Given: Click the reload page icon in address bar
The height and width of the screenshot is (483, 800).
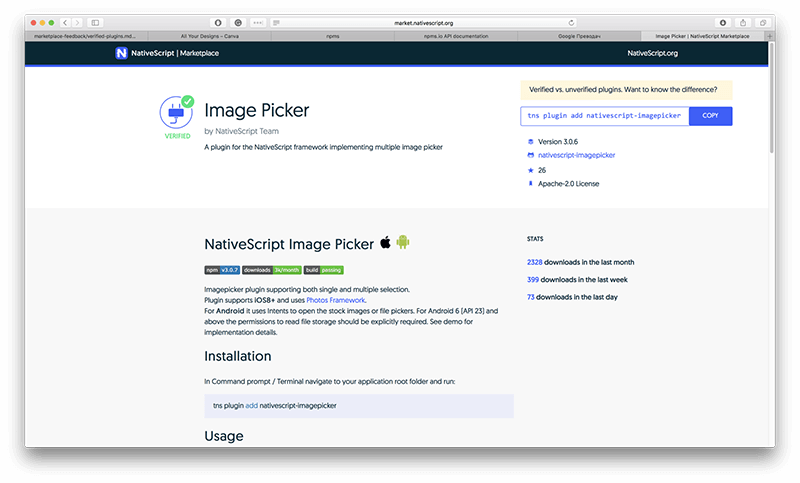Looking at the screenshot, I should pyautogui.click(x=571, y=22).
